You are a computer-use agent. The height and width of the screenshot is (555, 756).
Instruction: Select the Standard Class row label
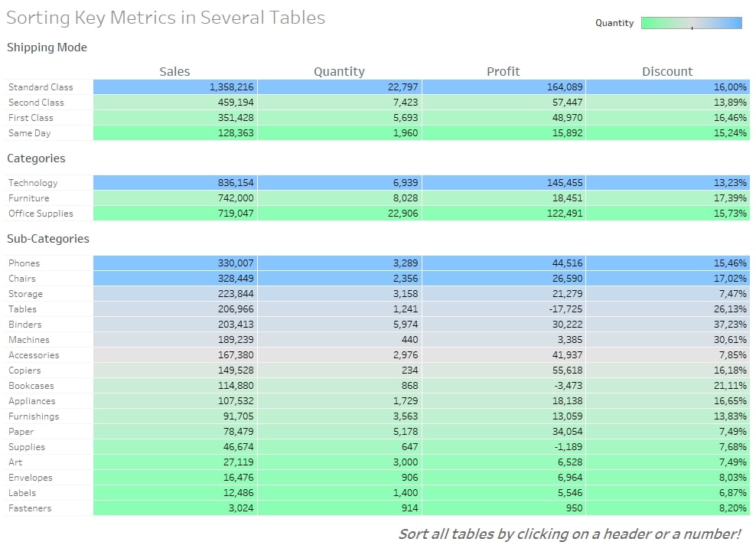point(41,87)
